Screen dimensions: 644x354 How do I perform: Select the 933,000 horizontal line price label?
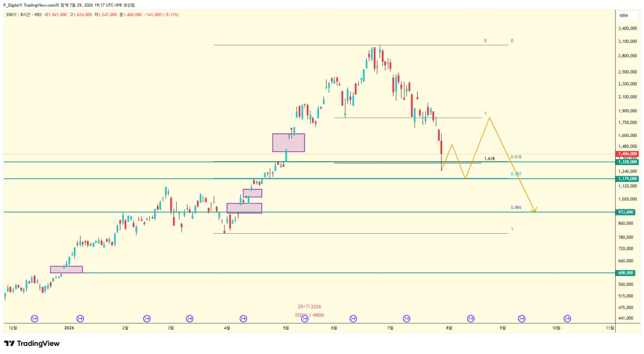(625, 212)
